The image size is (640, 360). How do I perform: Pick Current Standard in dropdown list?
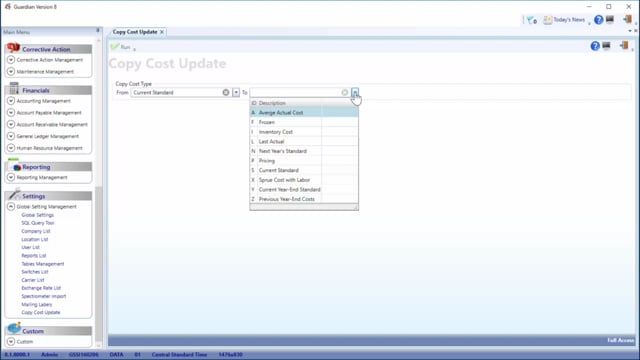pos(304,170)
